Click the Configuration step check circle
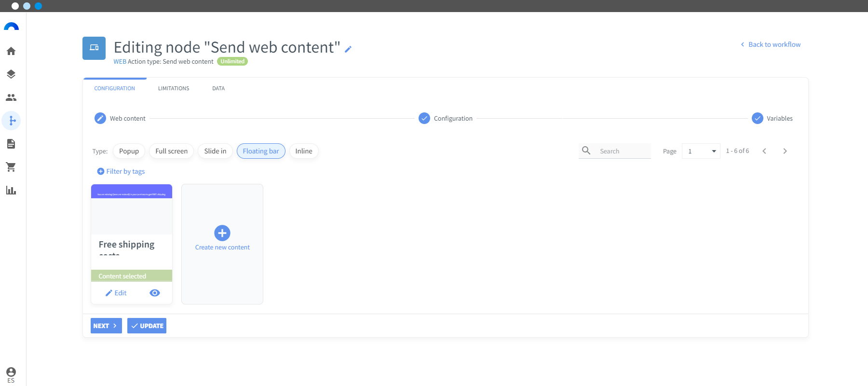Image resolution: width=868 pixels, height=386 pixels. pyautogui.click(x=424, y=118)
